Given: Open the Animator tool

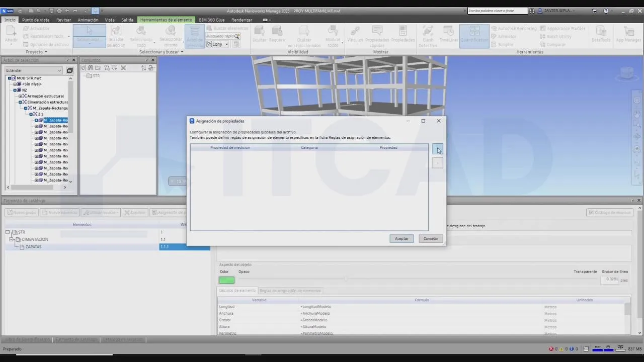Looking at the screenshot, I should coord(504,37).
